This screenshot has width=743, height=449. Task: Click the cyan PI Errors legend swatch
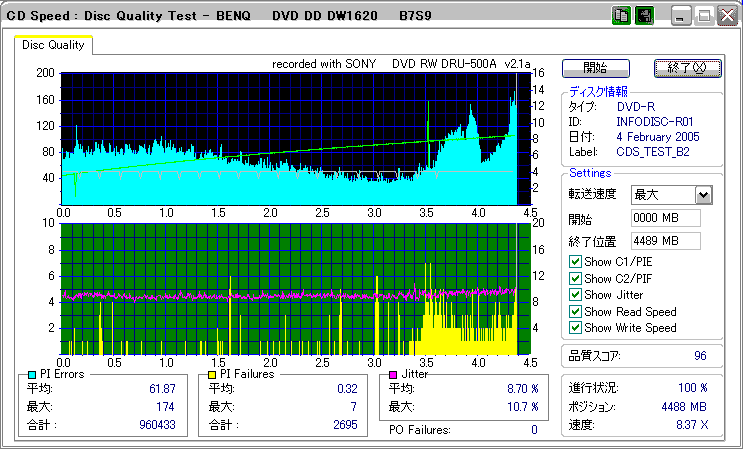click(x=32, y=374)
